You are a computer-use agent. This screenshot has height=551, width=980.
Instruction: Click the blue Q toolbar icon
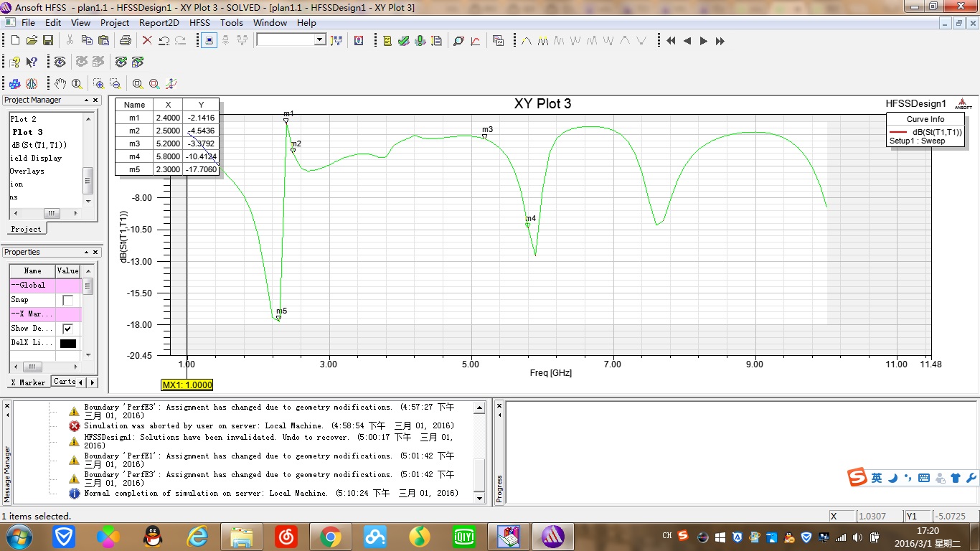coord(358,40)
